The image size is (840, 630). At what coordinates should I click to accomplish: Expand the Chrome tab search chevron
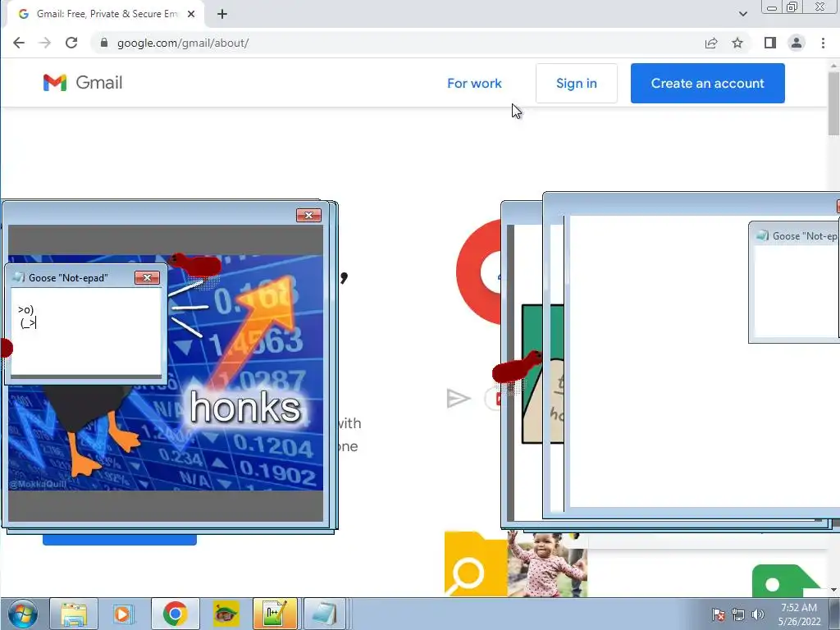click(x=743, y=14)
